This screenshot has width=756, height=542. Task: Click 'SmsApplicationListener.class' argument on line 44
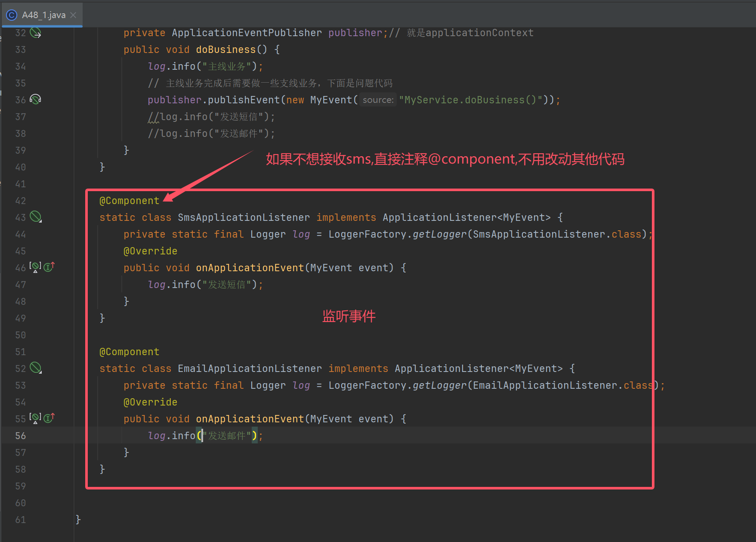tap(557, 234)
